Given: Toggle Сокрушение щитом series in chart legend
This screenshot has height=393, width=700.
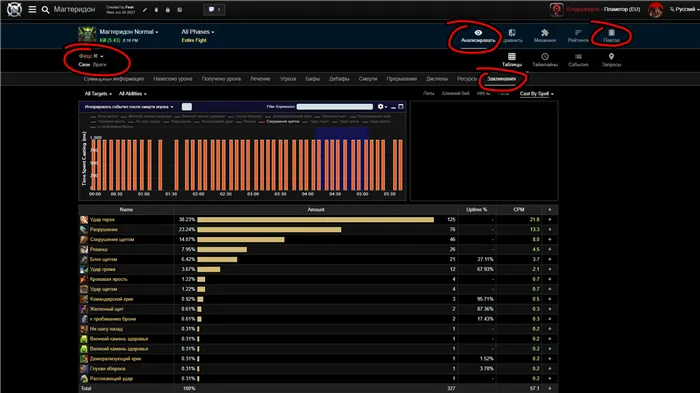Looking at the screenshot, I should tap(283, 121).
